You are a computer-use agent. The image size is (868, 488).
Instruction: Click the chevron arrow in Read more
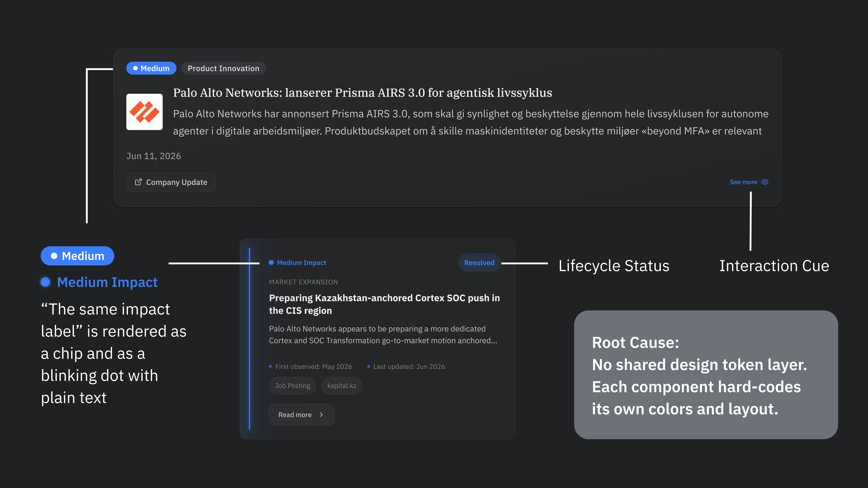pyautogui.click(x=321, y=415)
